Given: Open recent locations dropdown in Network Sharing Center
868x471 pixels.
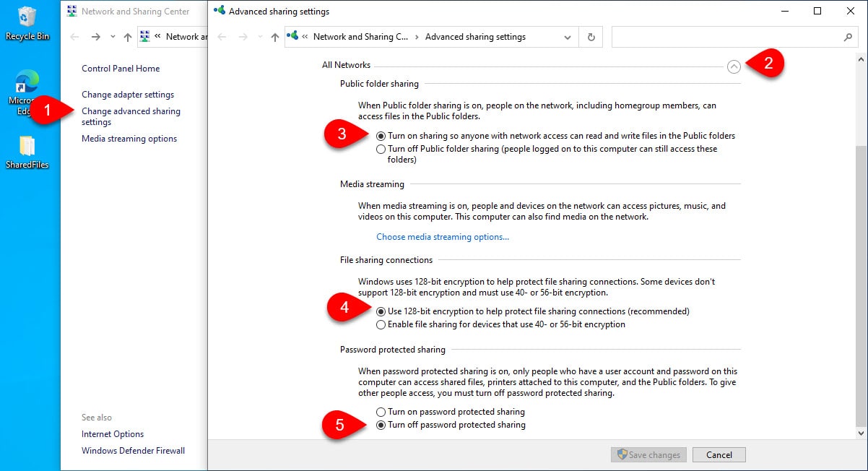Looking at the screenshot, I should 113,37.
